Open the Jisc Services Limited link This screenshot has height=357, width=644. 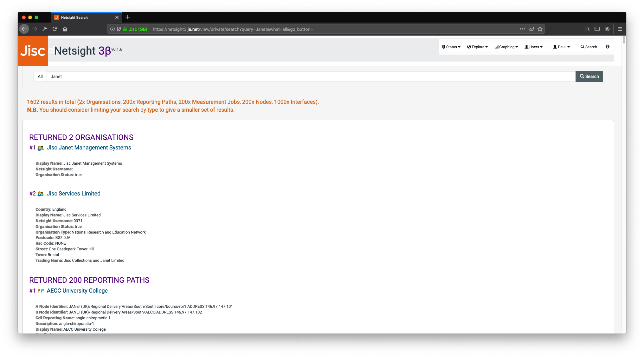click(74, 194)
